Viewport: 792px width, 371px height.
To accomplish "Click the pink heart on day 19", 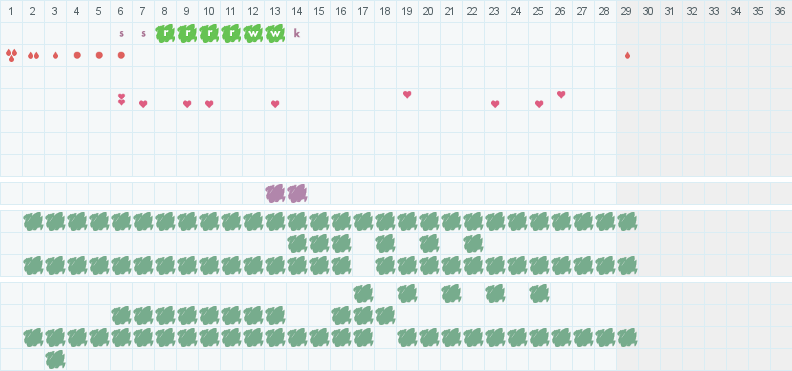I will point(407,94).
